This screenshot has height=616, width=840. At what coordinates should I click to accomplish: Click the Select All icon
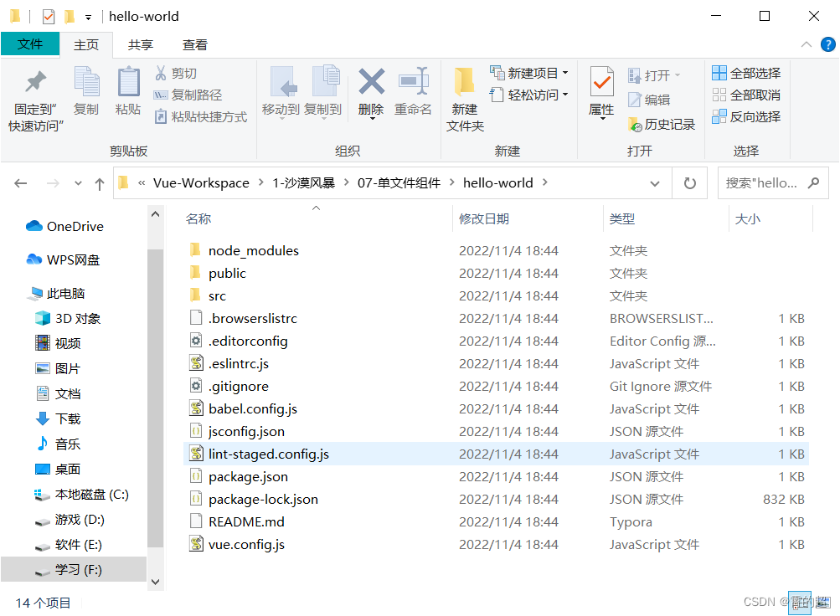click(x=719, y=73)
